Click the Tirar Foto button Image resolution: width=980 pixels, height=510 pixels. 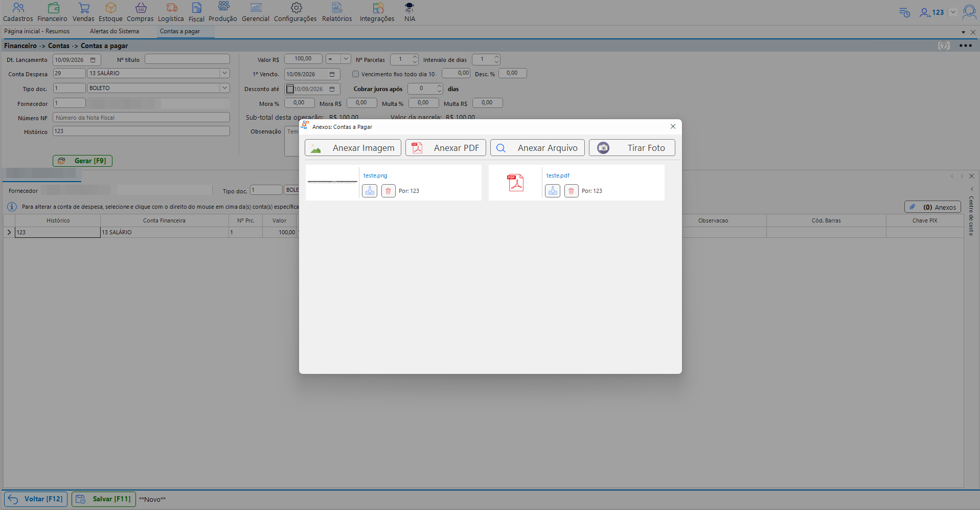pos(632,148)
